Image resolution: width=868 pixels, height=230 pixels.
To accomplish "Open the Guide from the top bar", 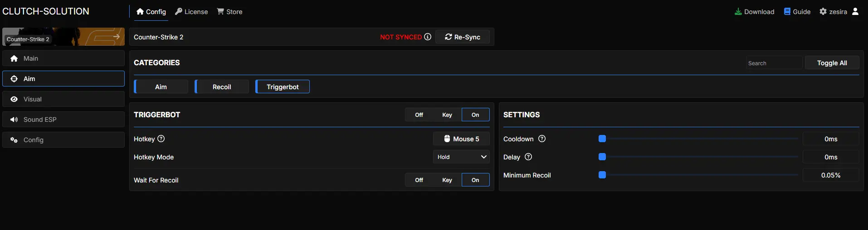I will (x=797, y=12).
